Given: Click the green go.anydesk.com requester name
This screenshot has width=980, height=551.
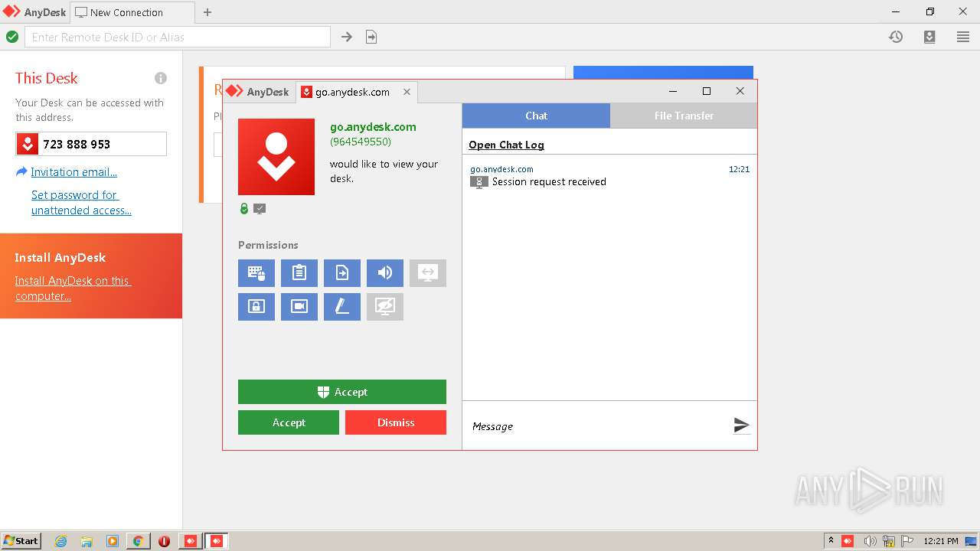Looking at the screenshot, I should point(373,127).
